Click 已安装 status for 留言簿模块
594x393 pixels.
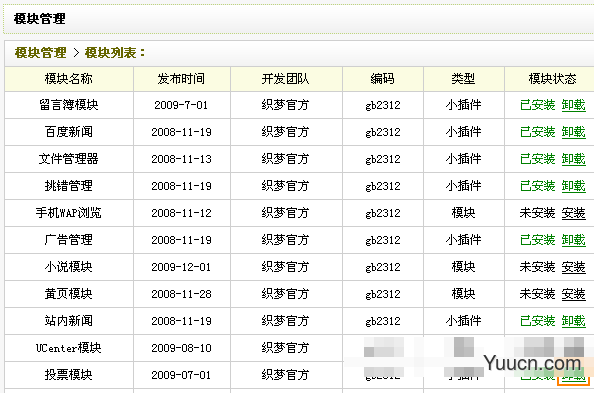[x=538, y=105]
